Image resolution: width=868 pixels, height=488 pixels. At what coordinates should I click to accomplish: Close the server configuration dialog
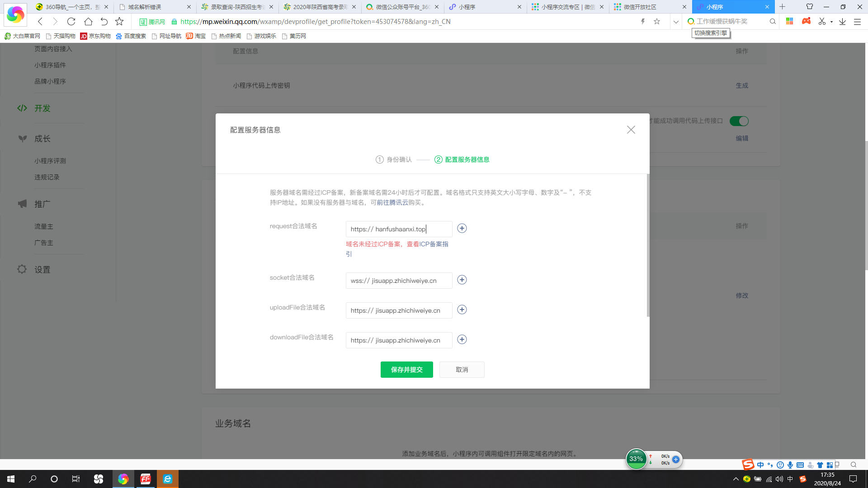coord(631,130)
